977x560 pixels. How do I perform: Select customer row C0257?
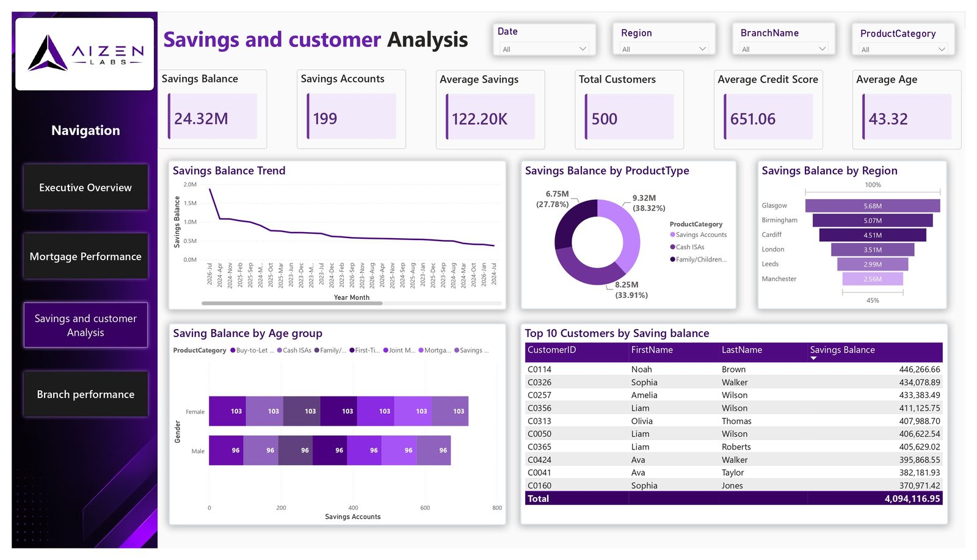click(733, 395)
